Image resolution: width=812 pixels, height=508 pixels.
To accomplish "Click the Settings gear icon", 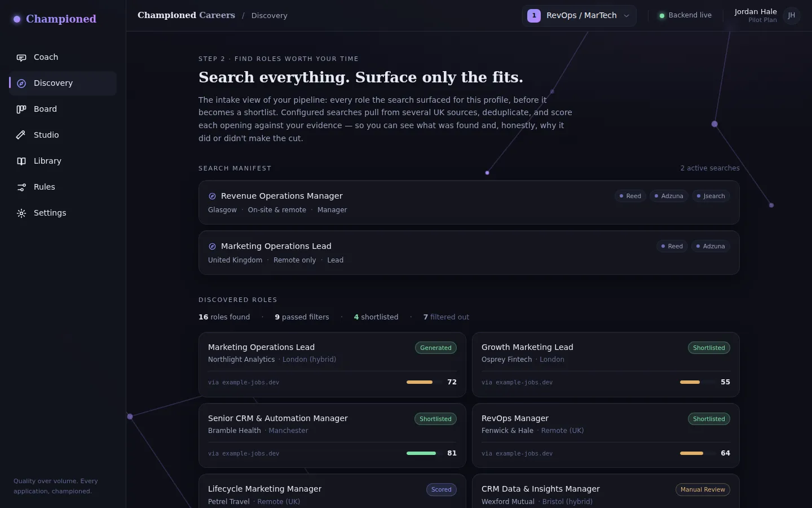I will [x=21, y=213].
